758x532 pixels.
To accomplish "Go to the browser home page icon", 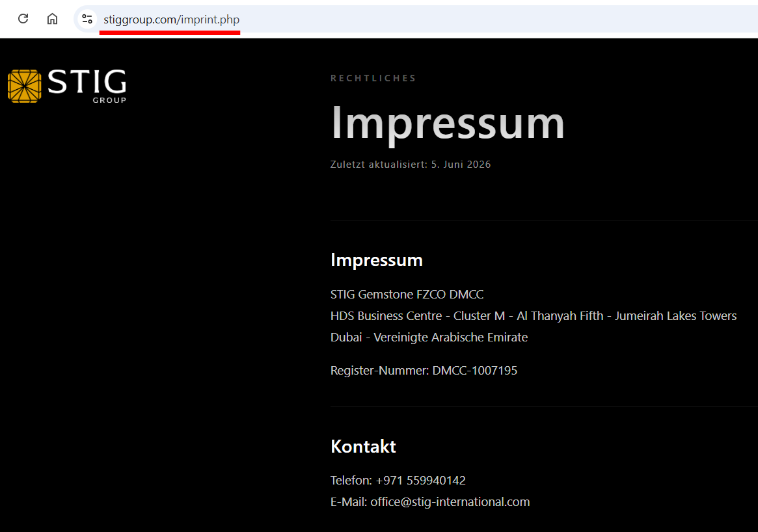I will (x=52, y=19).
